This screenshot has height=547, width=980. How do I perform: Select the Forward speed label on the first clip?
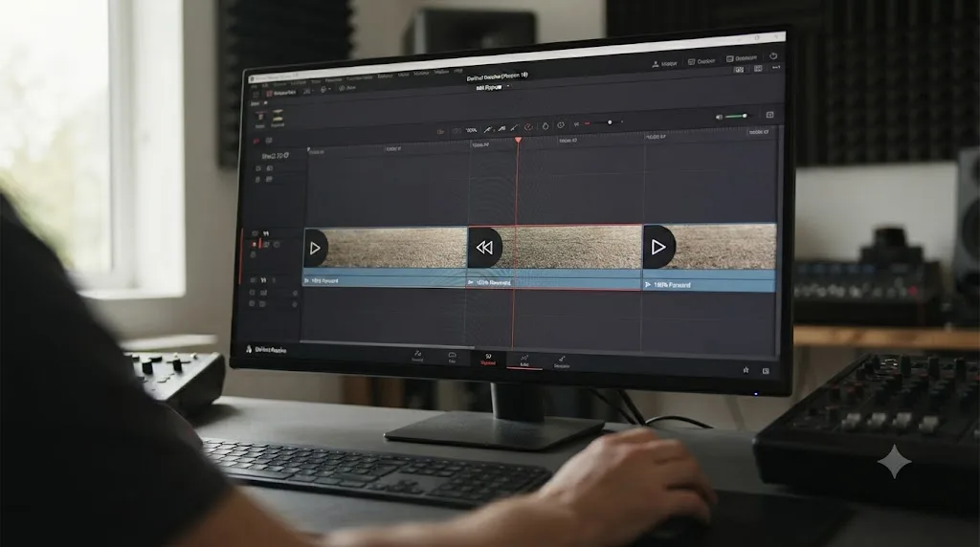tap(324, 281)
